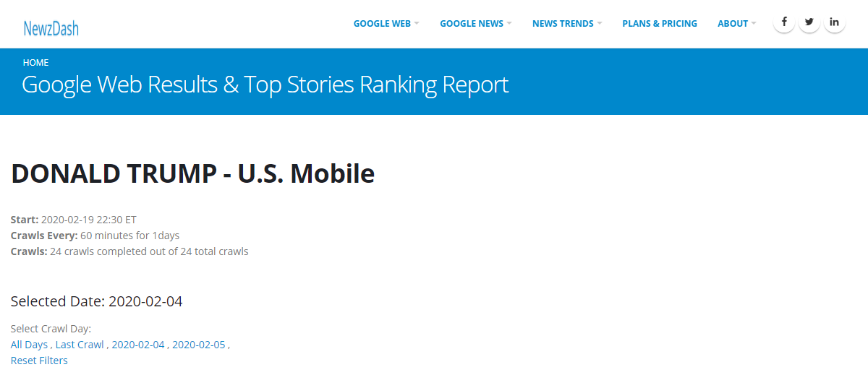The image size is (868, 388).
Task: Go to the HOME breadcrumb link
Action: 36,63
